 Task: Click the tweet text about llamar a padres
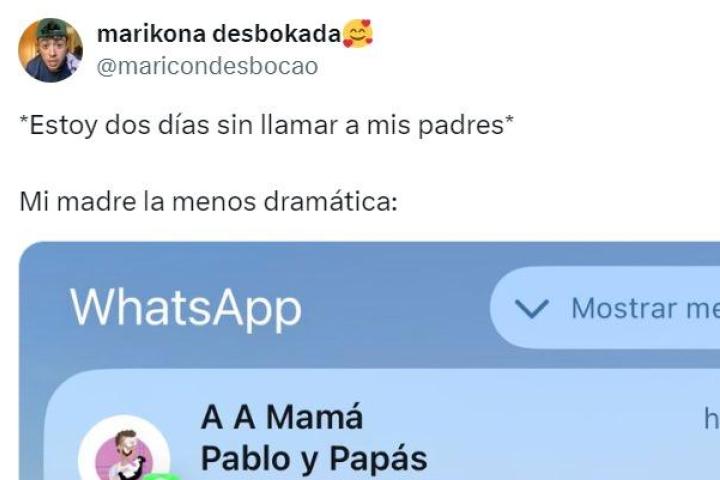[x=266, y=125]
